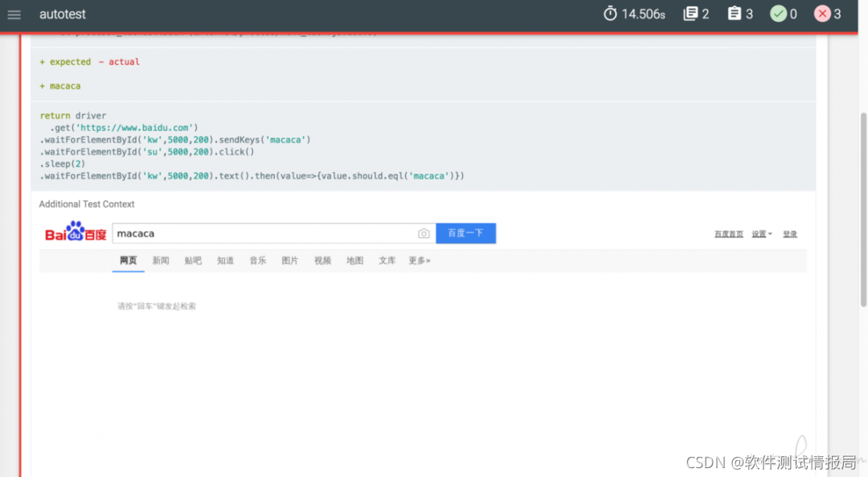Click the 百度一下 search button

[465, 233]
